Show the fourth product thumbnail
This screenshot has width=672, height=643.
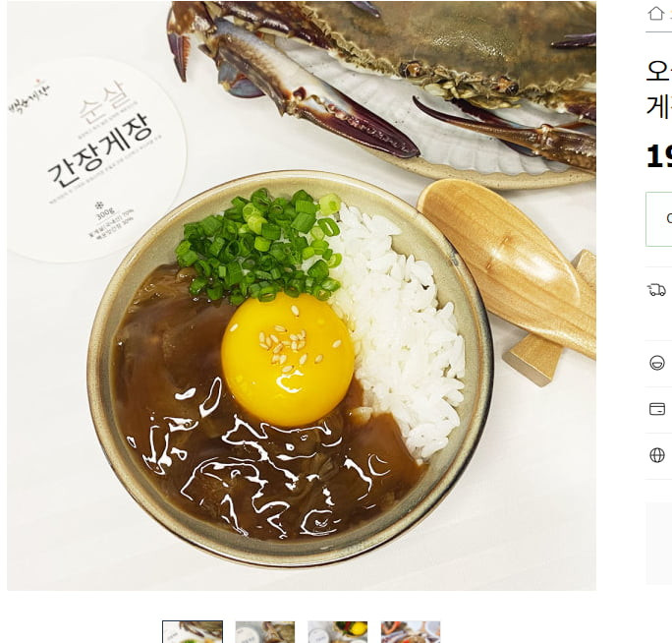[x=411, y=631]
